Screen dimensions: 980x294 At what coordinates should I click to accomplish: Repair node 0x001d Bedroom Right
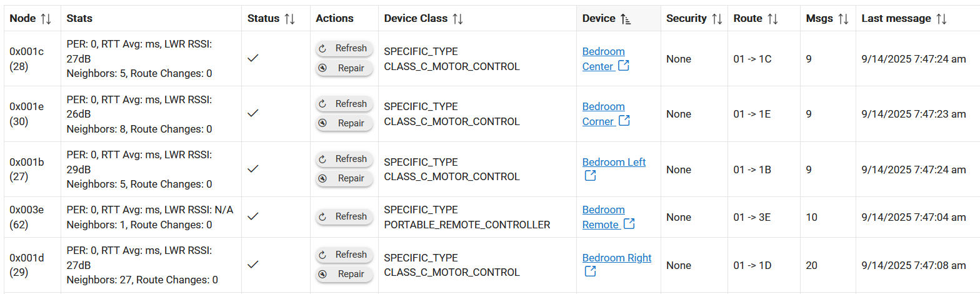(x=344, y=274)
